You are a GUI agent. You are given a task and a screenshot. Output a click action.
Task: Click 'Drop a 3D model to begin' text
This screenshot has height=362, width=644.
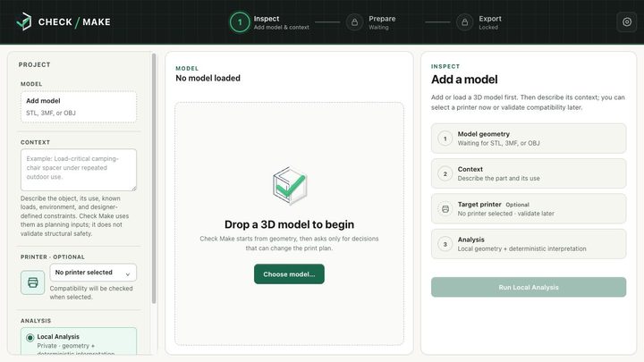(289, 224)
